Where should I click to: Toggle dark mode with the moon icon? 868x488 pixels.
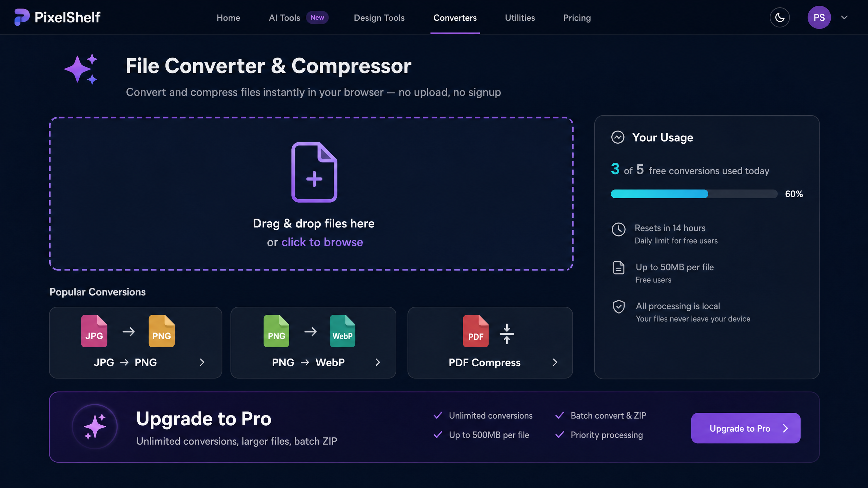pyautogui.click(x=780, y=17)
